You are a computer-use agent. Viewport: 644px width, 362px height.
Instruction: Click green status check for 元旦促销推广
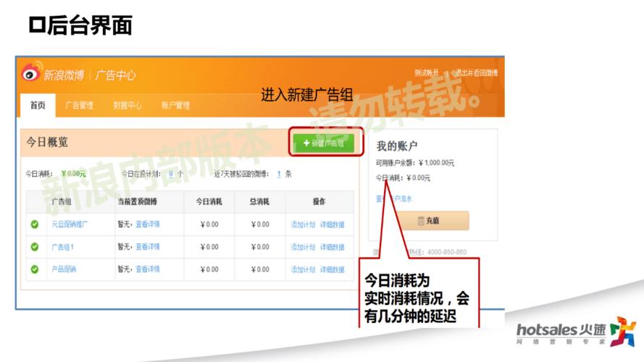coord(35,224)
